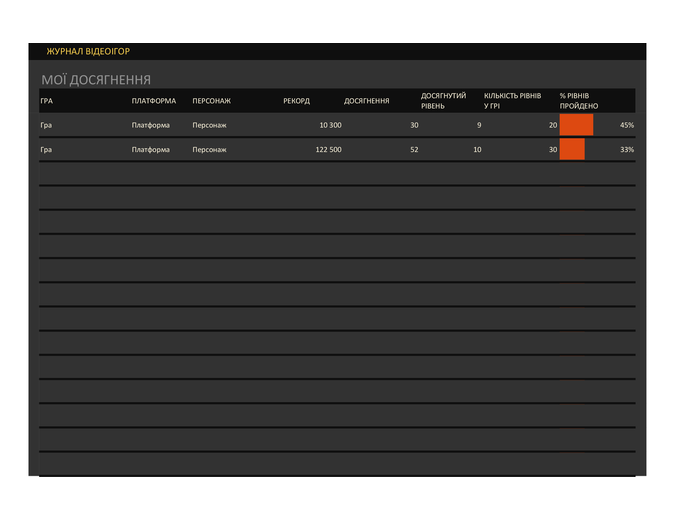Click achievements value 52
This screenshot has width=675, height=520.
[414, 150]
